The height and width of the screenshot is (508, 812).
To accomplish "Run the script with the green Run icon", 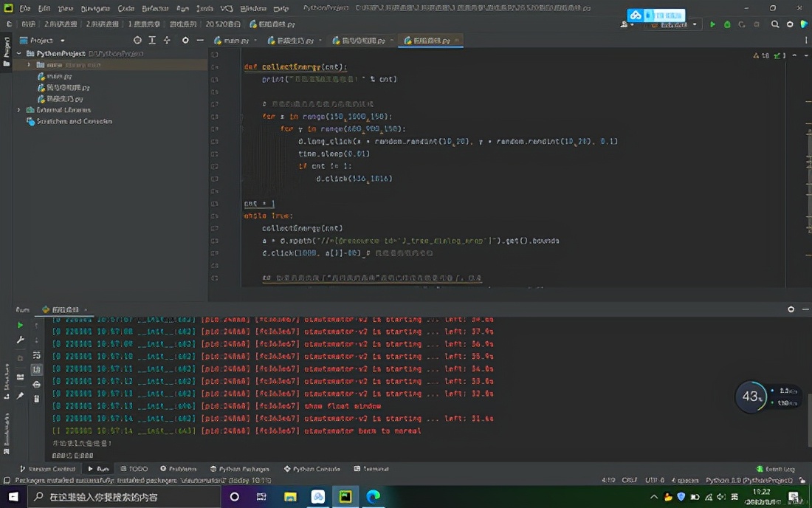I will (x=712, y=24).
